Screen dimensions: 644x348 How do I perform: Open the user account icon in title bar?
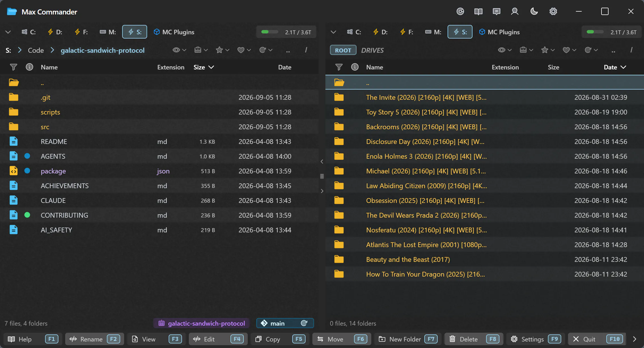[x=515, y=12]
